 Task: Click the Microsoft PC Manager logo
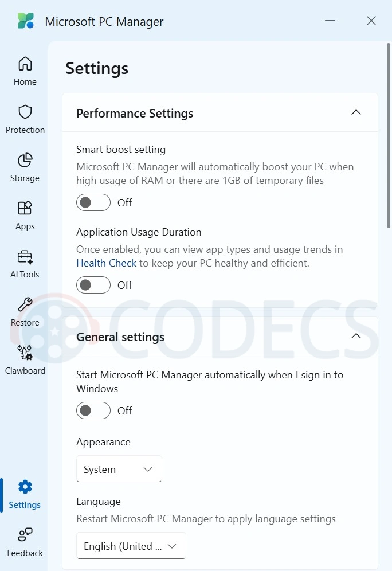26,21
